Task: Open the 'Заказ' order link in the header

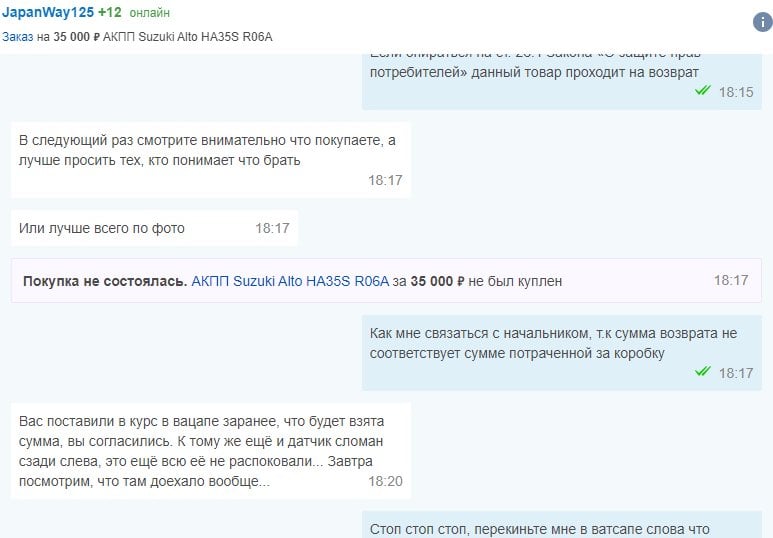Action: [x=17, y=37]
